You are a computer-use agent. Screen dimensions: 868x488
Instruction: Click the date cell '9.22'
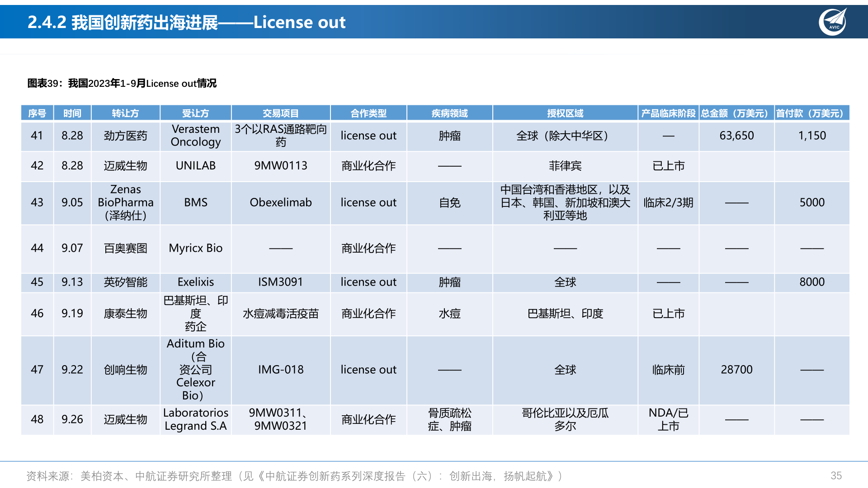[72, 370]
